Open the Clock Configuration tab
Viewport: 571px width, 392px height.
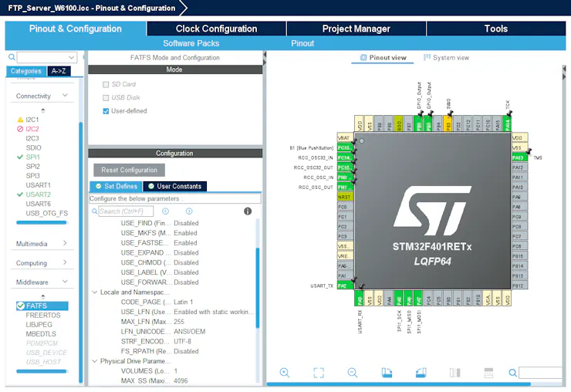[216, 29]
